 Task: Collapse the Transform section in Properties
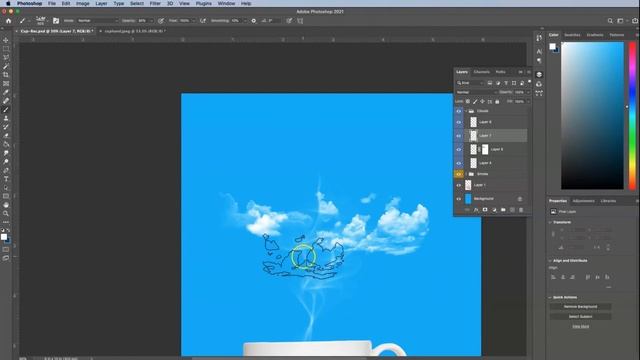[x=550, y=222]
